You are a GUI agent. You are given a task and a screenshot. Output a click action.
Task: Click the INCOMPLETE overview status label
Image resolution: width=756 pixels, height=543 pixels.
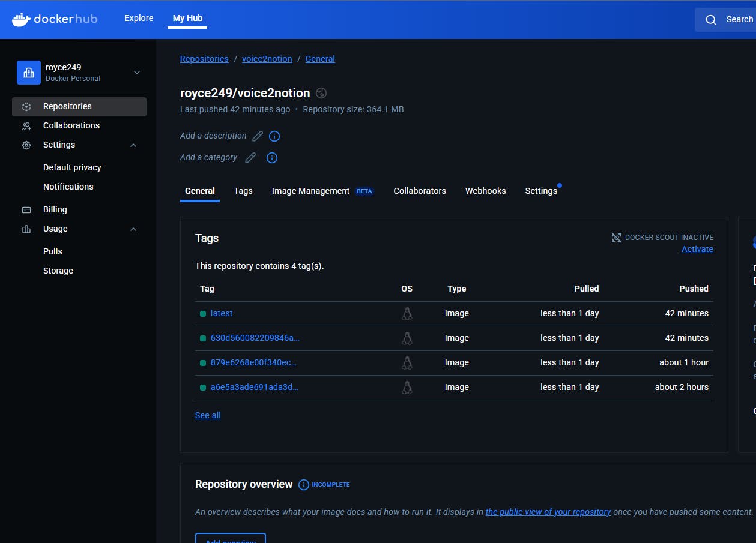331,484
